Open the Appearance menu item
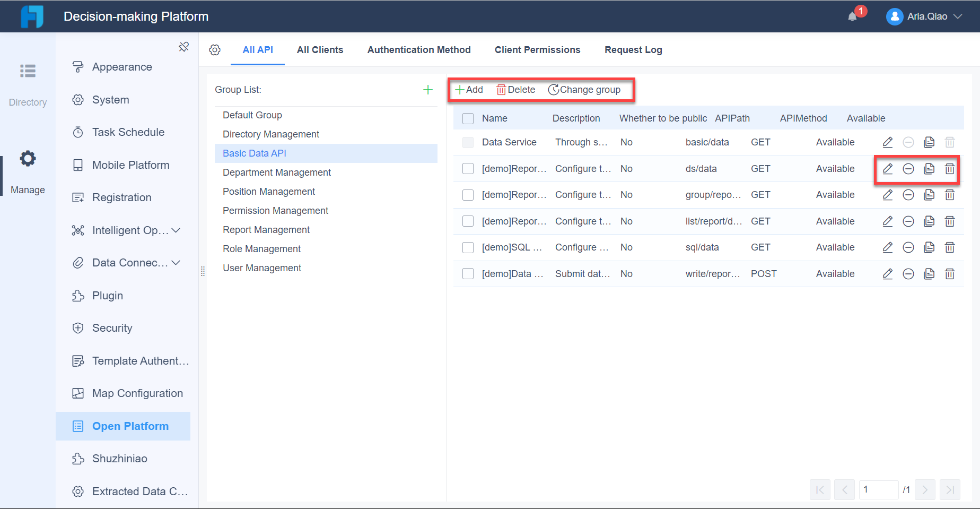 (123, 67)
